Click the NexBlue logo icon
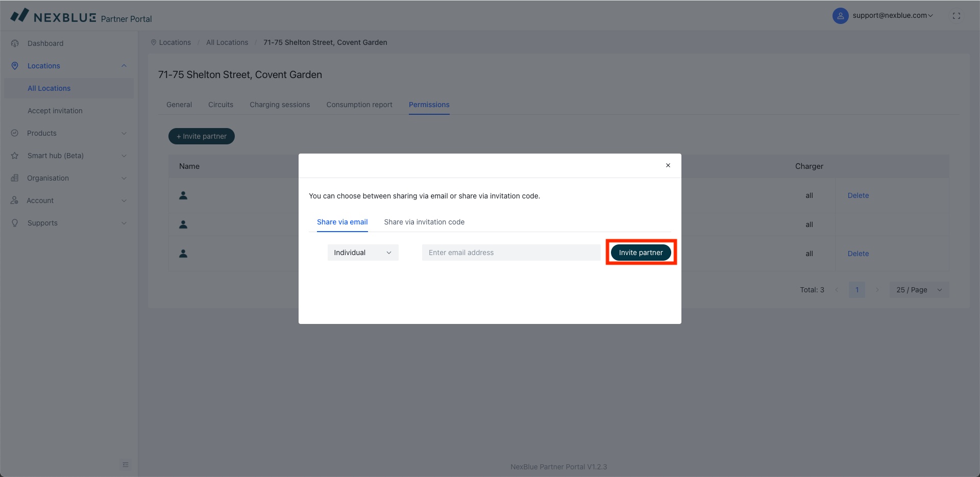 coord(20,15)
